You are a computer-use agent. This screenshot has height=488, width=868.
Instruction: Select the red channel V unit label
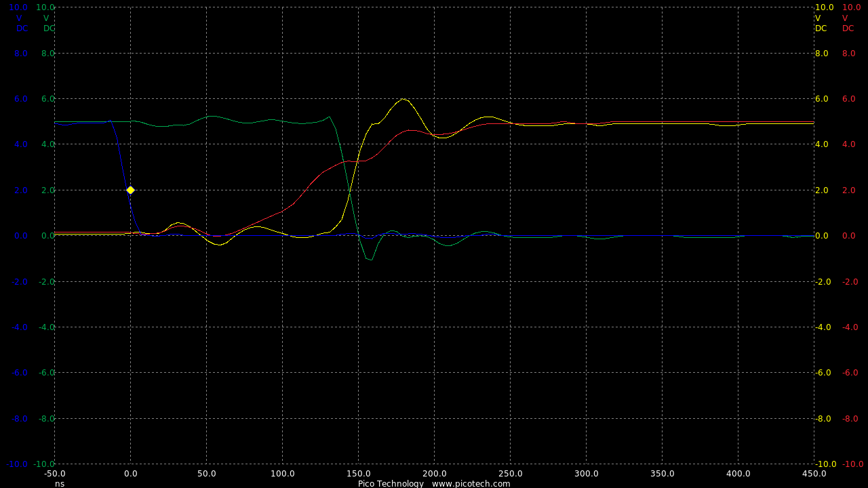click(x=845, y=18)
